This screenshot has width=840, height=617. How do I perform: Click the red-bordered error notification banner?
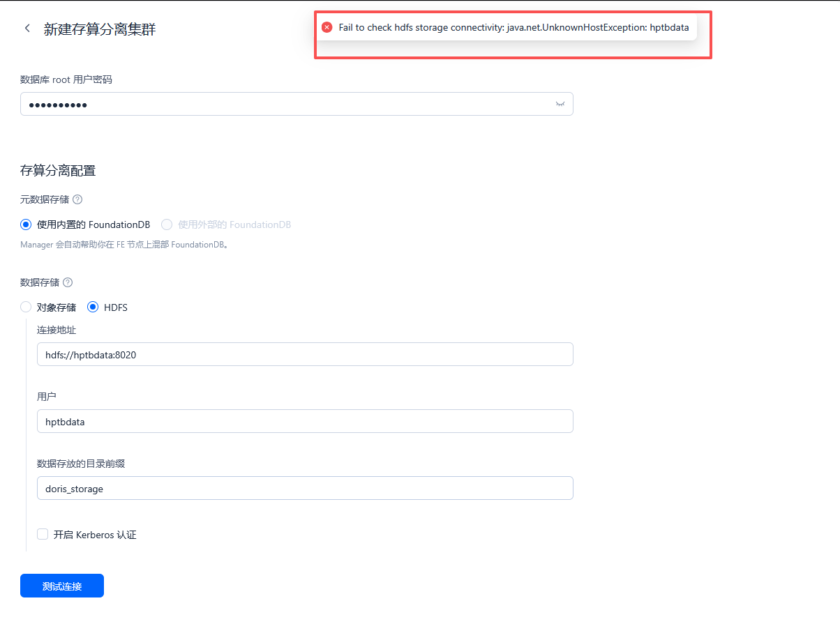(513, 33)
